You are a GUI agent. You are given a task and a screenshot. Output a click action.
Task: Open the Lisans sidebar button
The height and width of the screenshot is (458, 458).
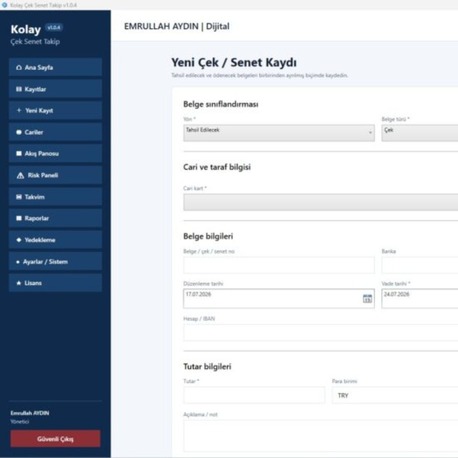click(56, 283)
